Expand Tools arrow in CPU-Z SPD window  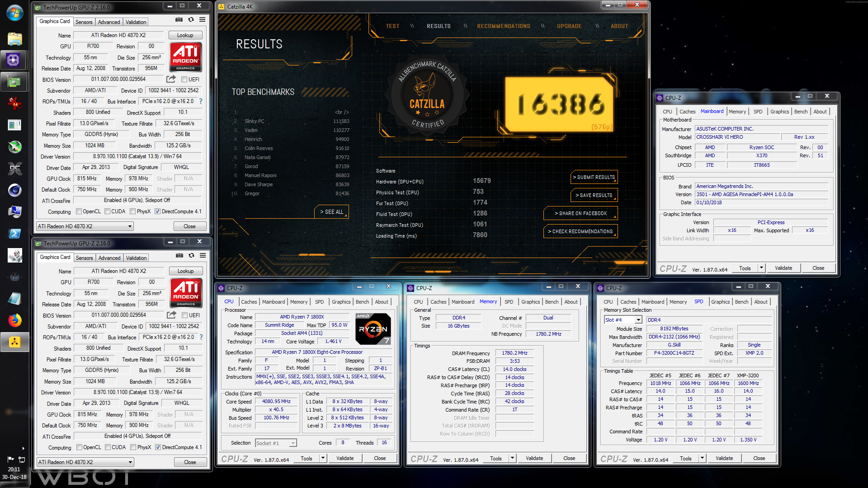click(702, 458)
